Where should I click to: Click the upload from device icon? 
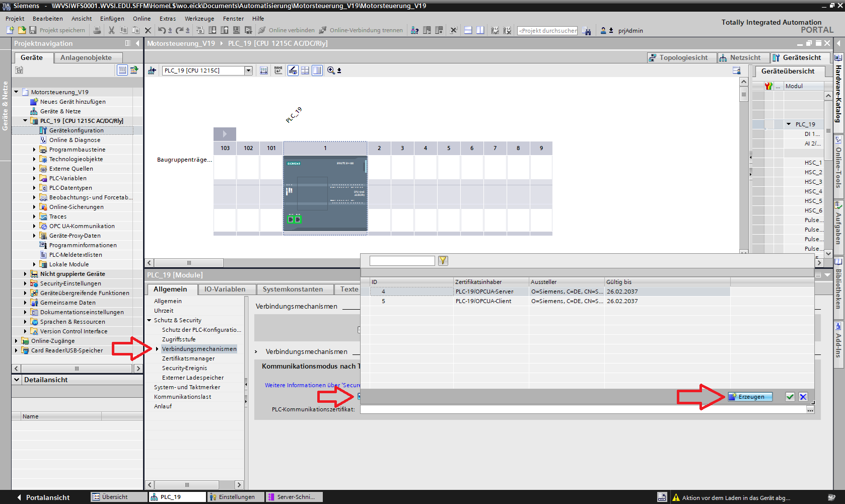[x=225, y=30]
